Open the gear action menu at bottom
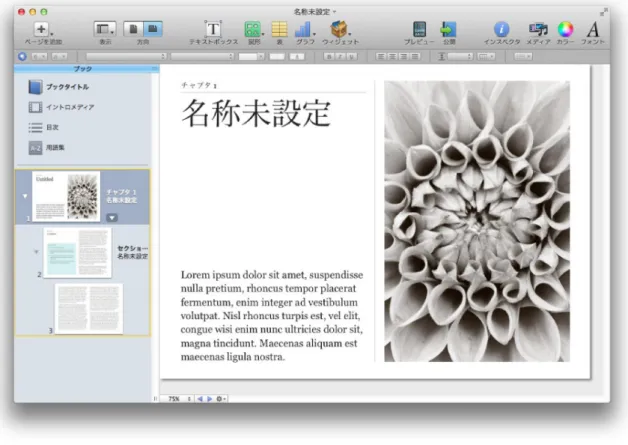 (x=221, y=399)
